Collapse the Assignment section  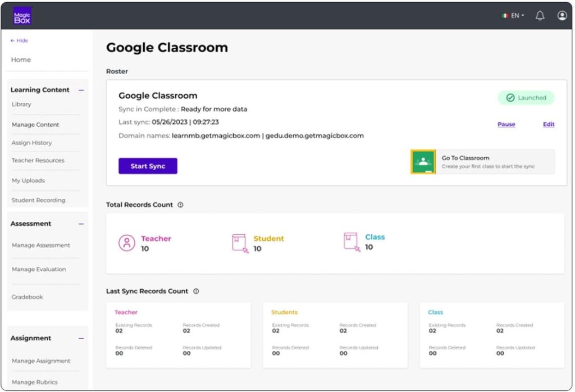pyautogui.click(x=81, y=338)
